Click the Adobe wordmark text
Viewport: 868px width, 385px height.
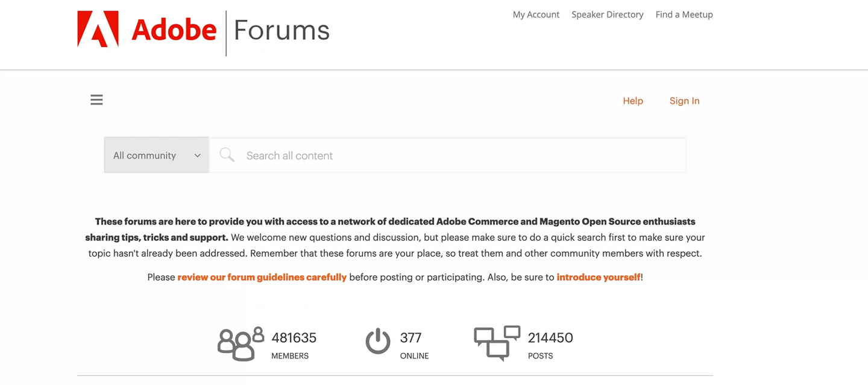(x=174, y=30)
